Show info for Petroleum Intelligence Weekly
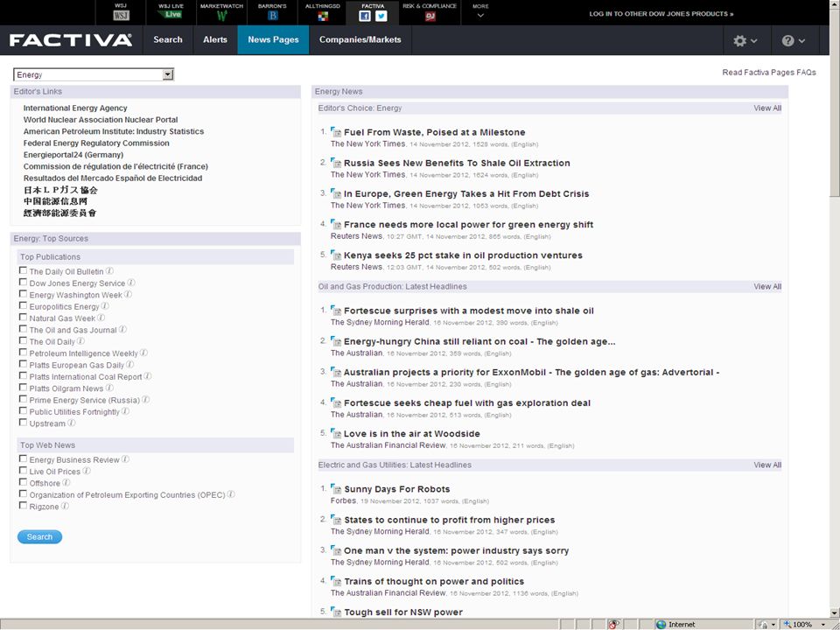 [143, 353]
